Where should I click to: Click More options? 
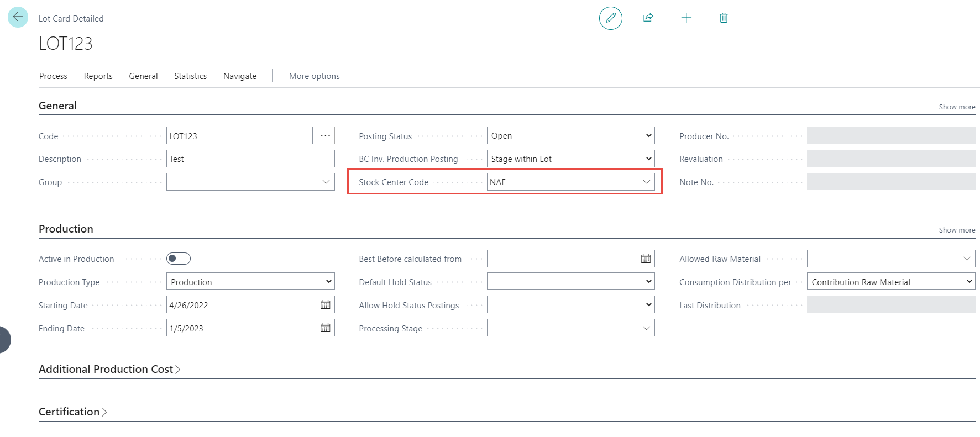coord(314,76)
